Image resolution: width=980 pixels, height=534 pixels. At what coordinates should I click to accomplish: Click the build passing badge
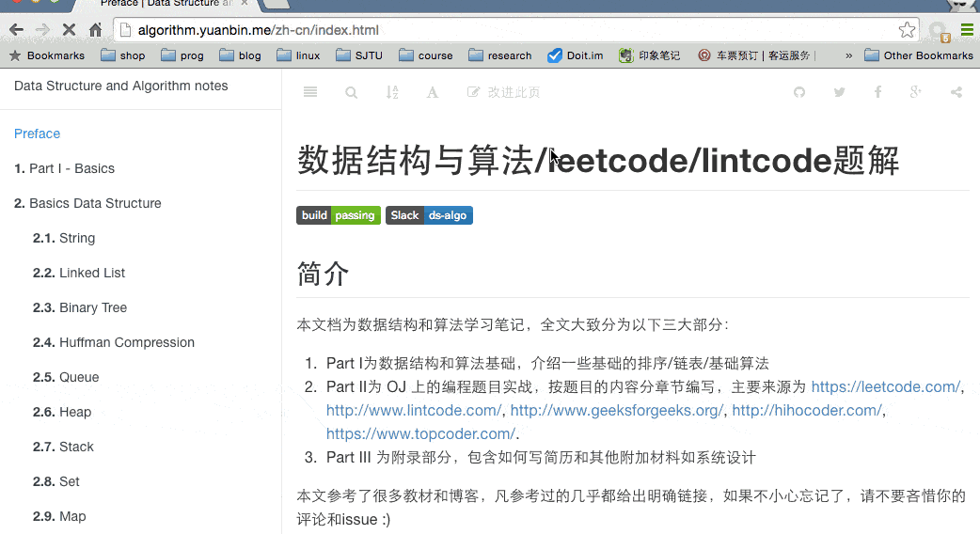[339, 215]
